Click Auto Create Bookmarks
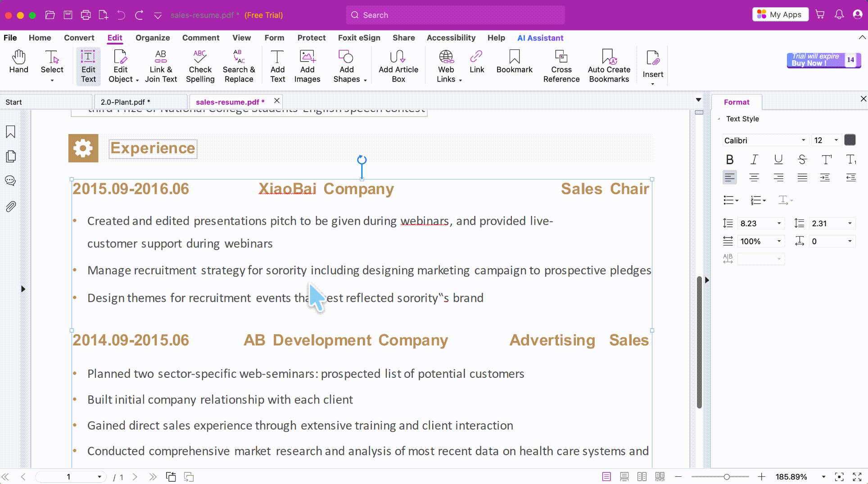The height and width of the screenshot is (484, 868). point(609,66)
